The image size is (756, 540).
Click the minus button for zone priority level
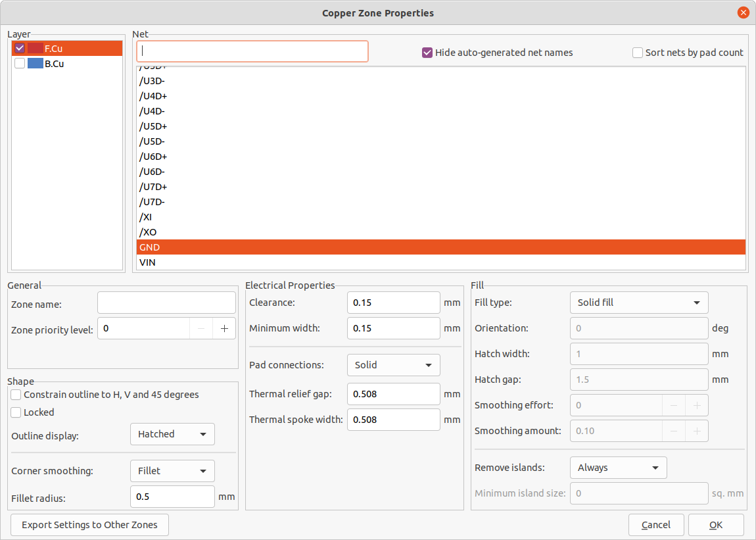coord(201,329)
